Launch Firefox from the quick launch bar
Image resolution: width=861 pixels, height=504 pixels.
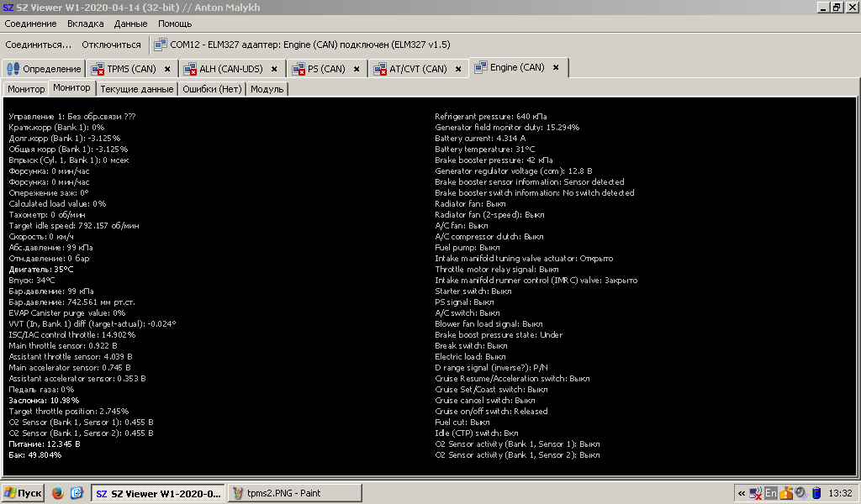pyautogui.click(x=58, y=493)
